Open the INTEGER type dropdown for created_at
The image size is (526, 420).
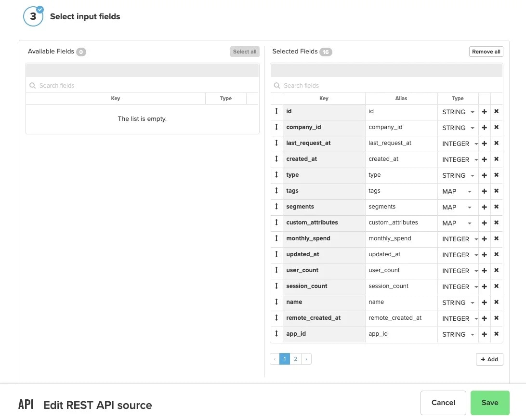point(457,159)
